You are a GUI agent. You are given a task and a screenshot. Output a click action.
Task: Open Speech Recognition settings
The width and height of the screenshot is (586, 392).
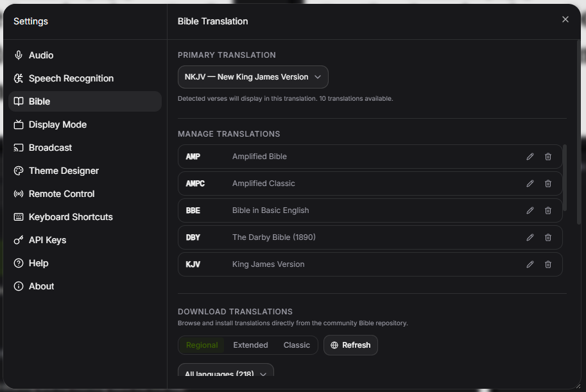(85, 78)
